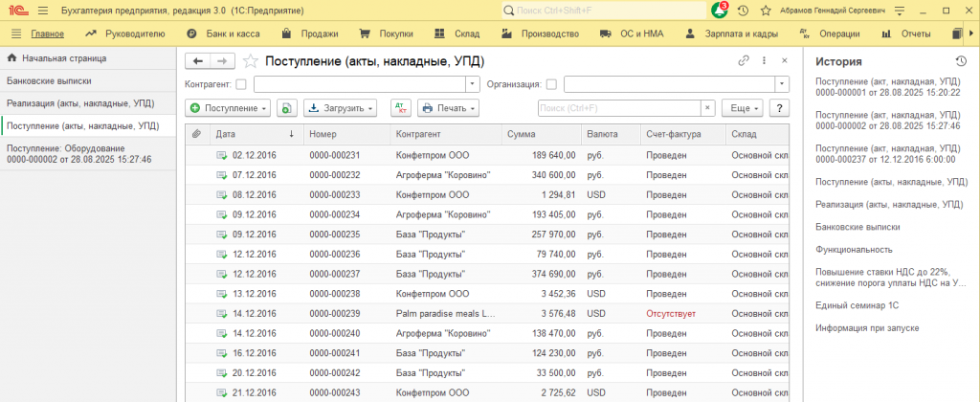Open the notifications bell icon
This screenshot has height=402, width=980.
pyautogui.click(x=719, y=11)
